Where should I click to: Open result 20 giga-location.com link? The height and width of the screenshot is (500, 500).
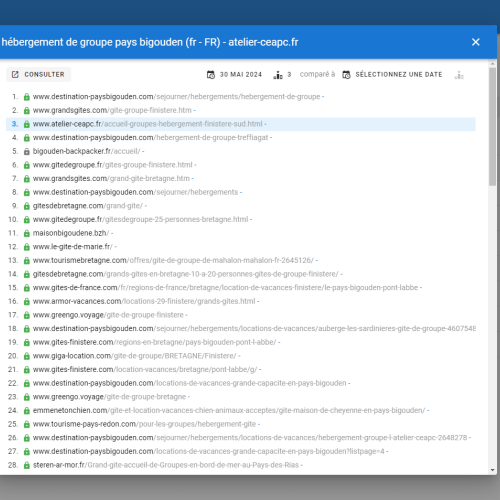click(x=134, y=356)
